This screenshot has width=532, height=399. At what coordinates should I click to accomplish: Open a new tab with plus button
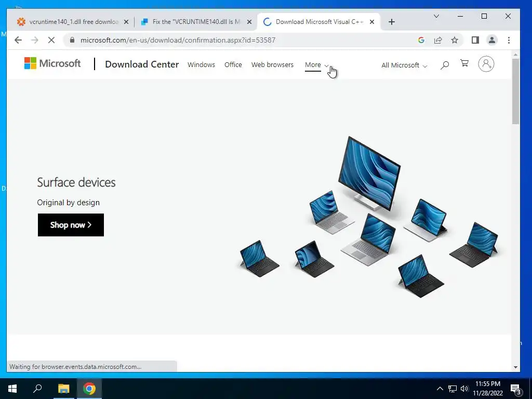pyautogui.click(x=392, y=22)
